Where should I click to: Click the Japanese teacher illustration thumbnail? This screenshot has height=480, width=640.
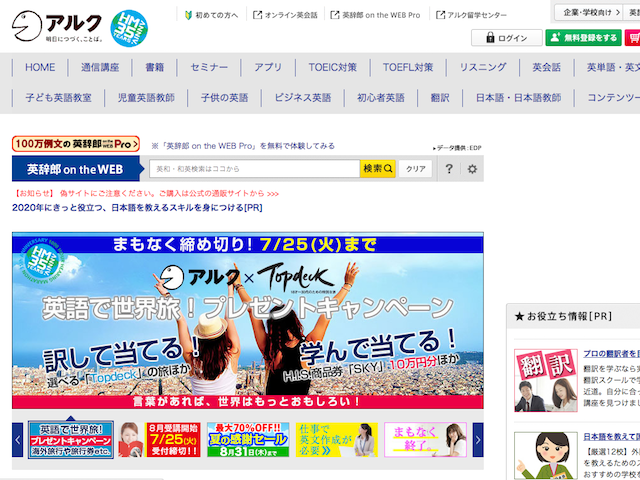coord(546,456)
